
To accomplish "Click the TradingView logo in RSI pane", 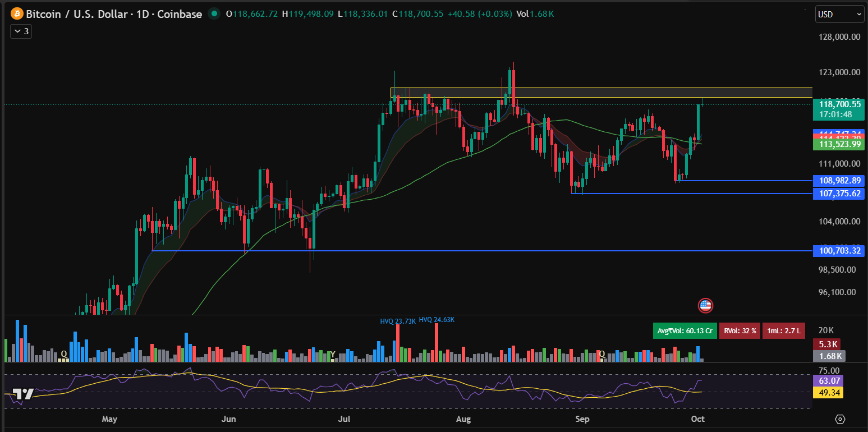I will (x=22, y=394).
